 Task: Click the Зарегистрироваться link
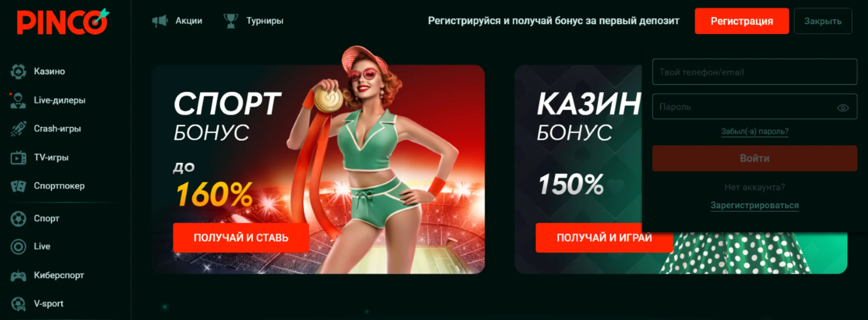pos(754,205)
